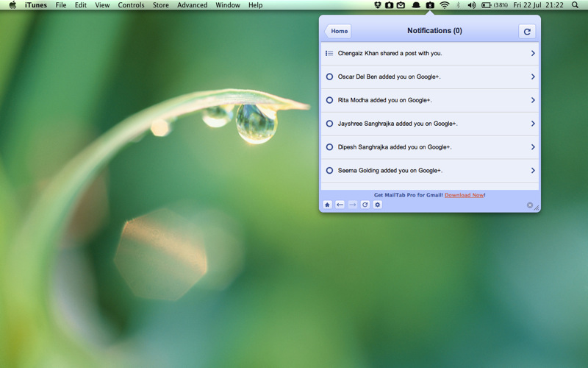This screenshot has height=368, width=588.
Task: Refresh notifications with top-right refresh button
Action: click(526, 31)
